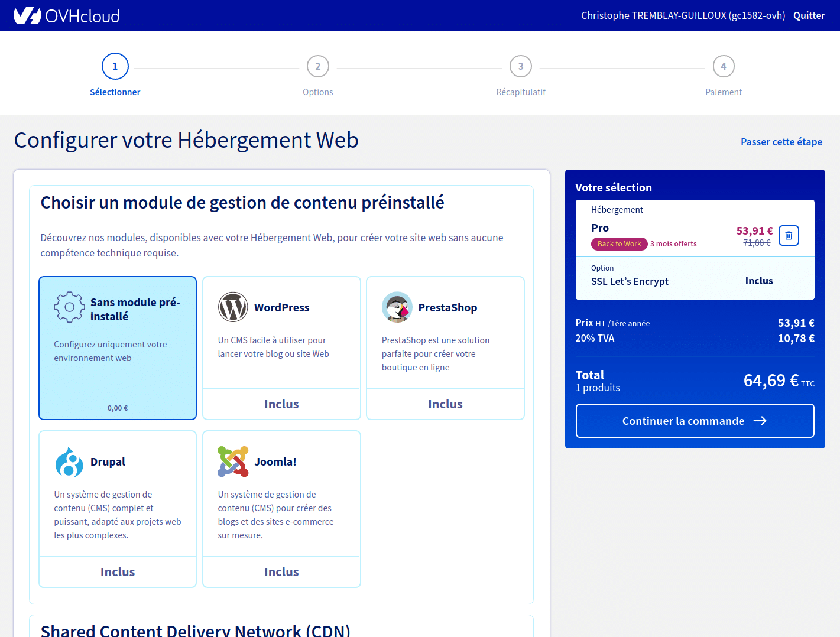Click WordPress title text
840x637 pixels.
281,307
